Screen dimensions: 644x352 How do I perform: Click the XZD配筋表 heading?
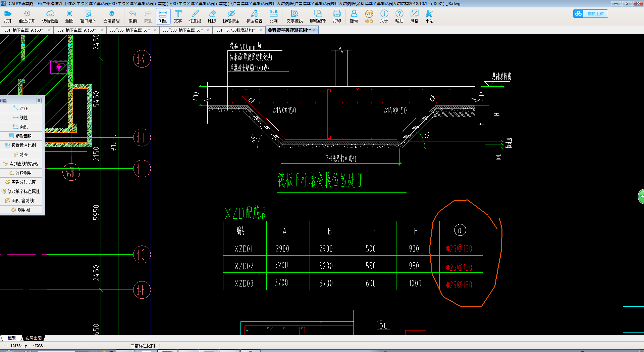(246, 213)
